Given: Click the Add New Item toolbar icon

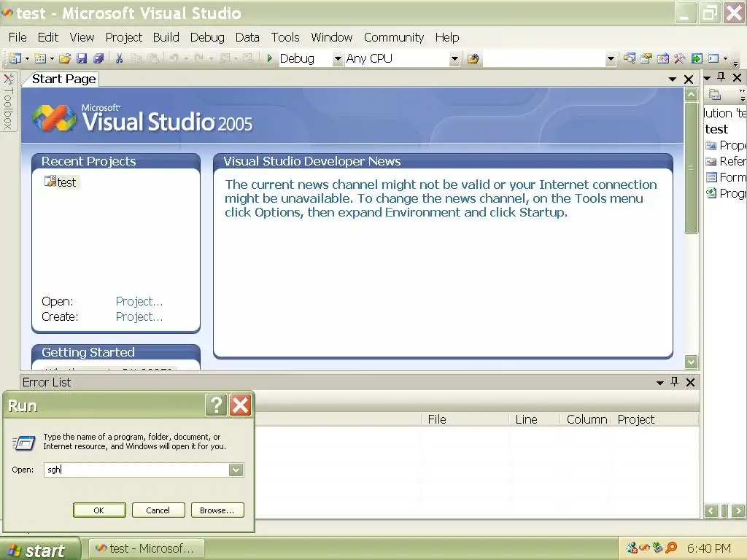Looking at the screenshot, I should pyautogui.click(x=40, y=58).
